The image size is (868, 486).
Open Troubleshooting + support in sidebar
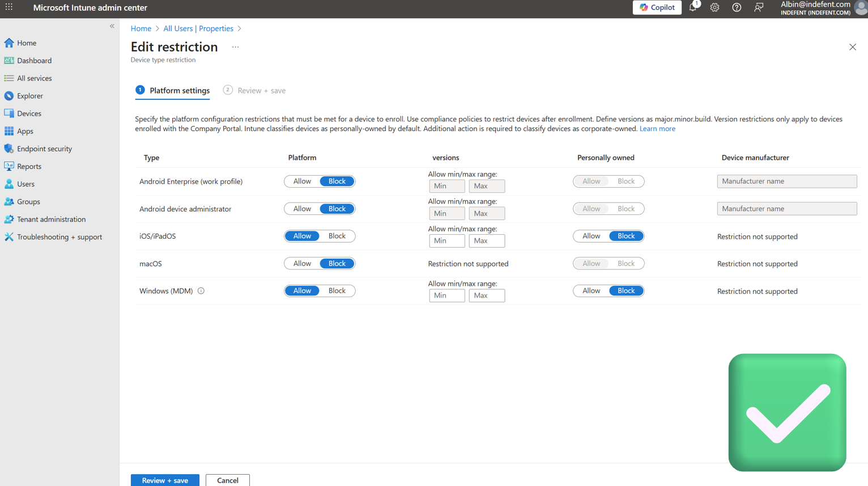pyautogui.click(x=59, y=236)
